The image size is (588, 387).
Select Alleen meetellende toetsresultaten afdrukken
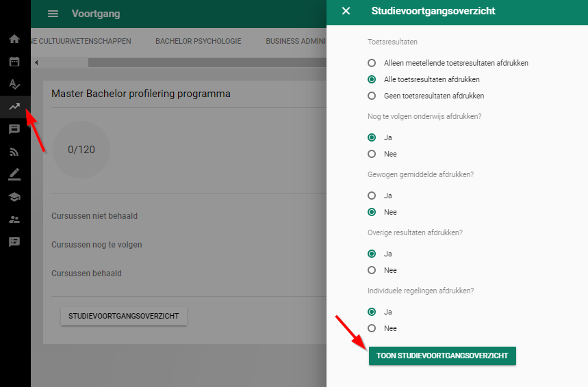tap(448, 63)
